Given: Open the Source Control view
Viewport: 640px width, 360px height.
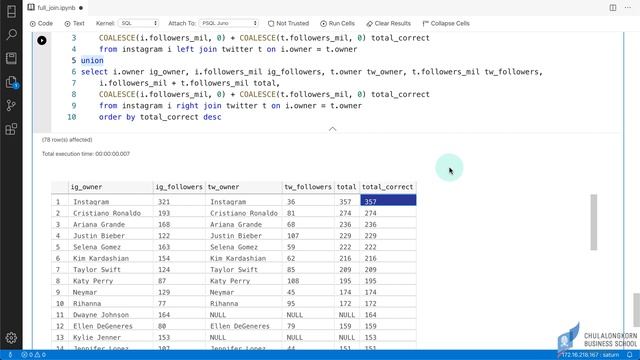Looking at the screenshot, I should (11, 106).
